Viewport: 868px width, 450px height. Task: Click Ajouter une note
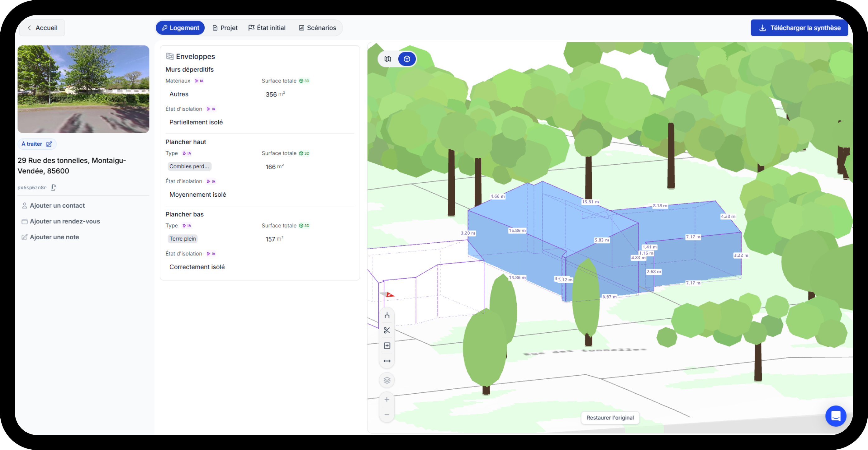pyautogui.click(x=50, y=237)
